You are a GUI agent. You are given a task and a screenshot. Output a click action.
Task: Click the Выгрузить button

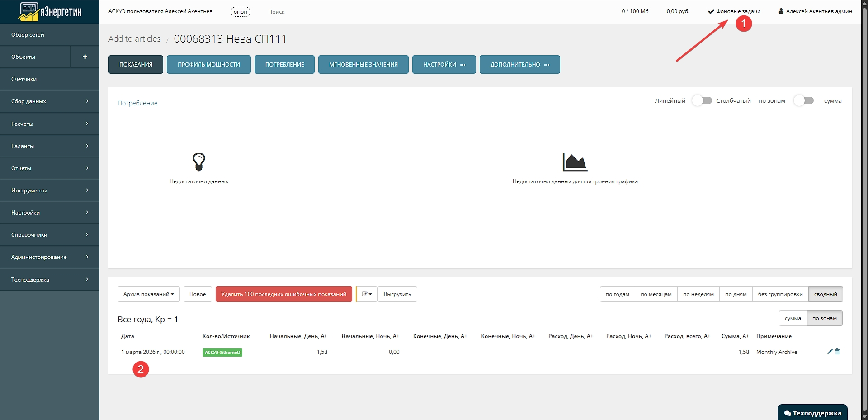click(397, 294)
